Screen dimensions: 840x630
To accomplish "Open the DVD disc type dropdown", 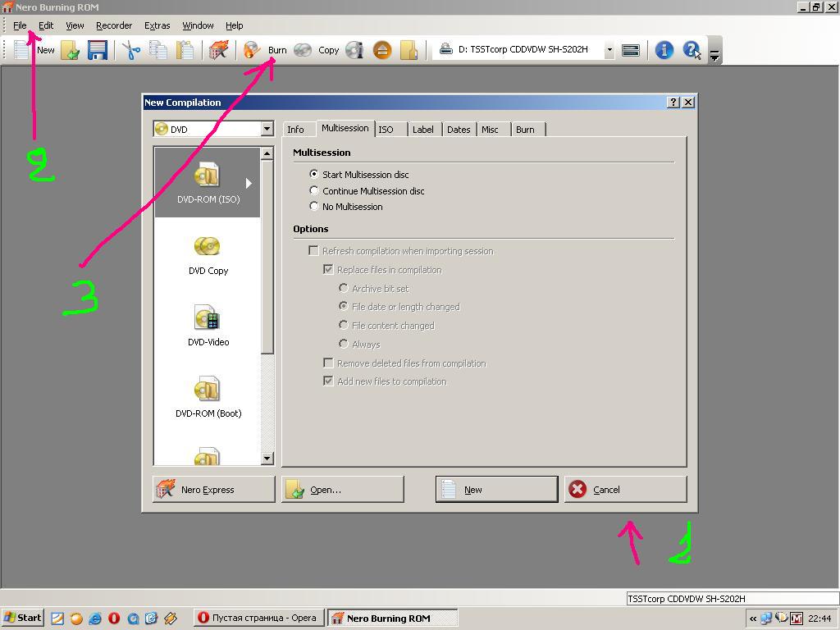I will [x=267, y=129].
